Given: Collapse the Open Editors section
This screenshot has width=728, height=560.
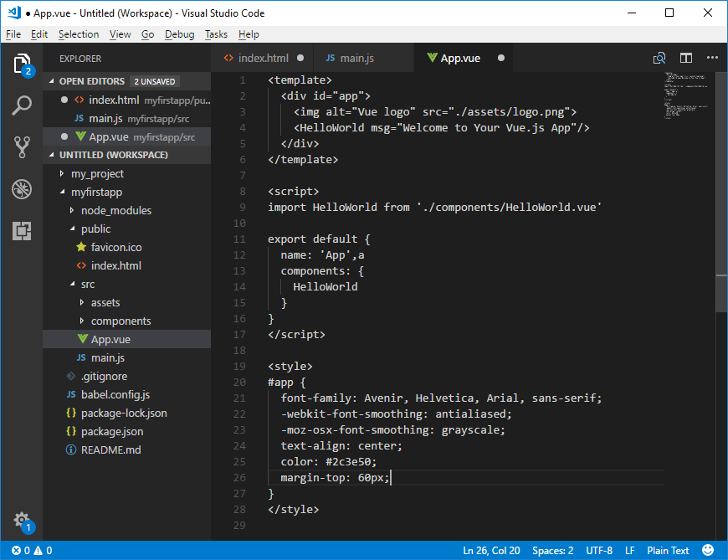Looking at the screenshot, I should click(x=52, y=81).
